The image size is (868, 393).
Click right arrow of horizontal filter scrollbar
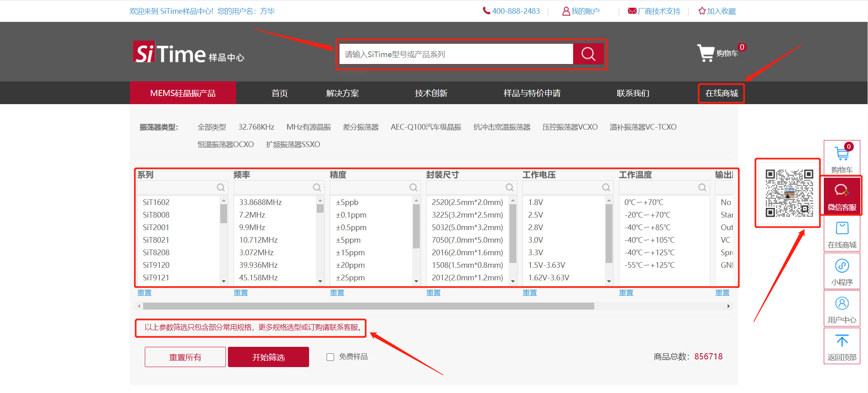728,306
